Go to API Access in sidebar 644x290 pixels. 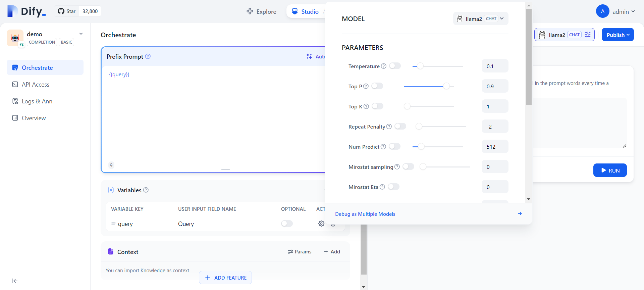pos(36,85)
